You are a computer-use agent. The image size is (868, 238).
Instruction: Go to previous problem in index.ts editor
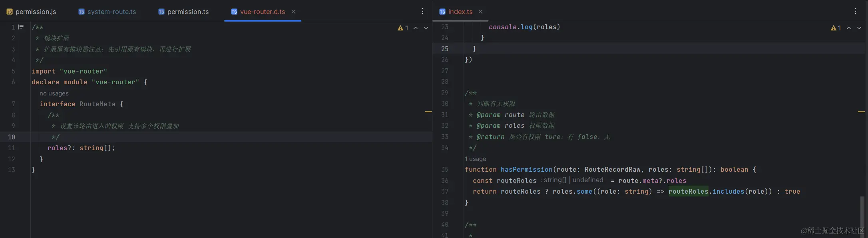click(849, 28)
